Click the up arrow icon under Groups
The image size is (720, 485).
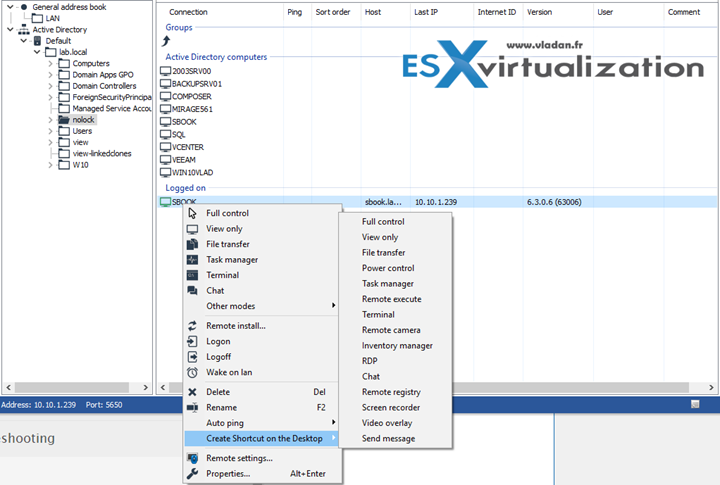click(166, 41)
